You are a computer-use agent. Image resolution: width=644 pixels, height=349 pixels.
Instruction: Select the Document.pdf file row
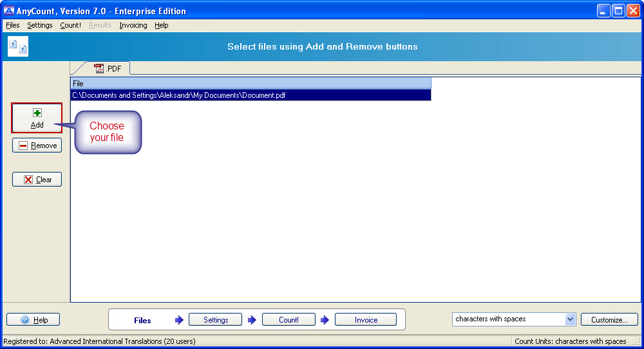(251, 95)
